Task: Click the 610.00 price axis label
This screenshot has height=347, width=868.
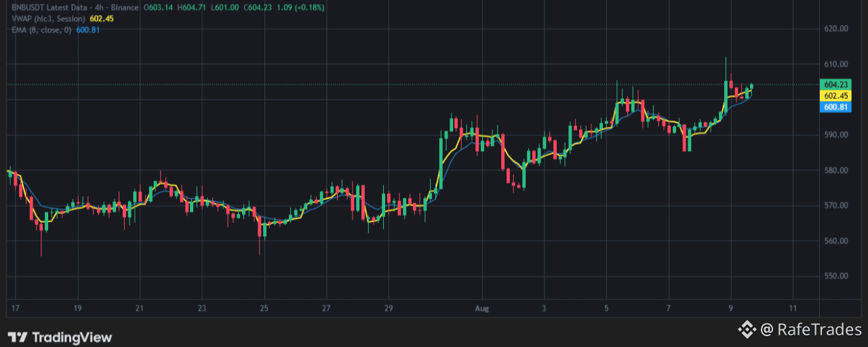Action: tap(836, 64)
